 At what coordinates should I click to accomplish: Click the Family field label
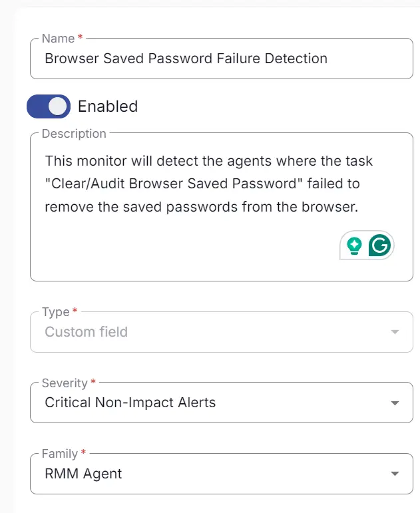tap(60, 454)
